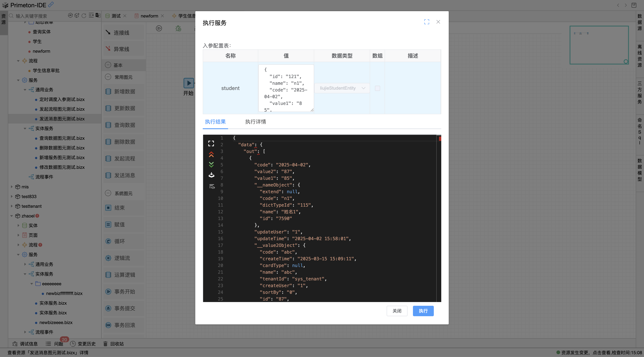Screen dimensions: 644x357
Task: Expand the mis project node
Action: click(x=12, y=187)
